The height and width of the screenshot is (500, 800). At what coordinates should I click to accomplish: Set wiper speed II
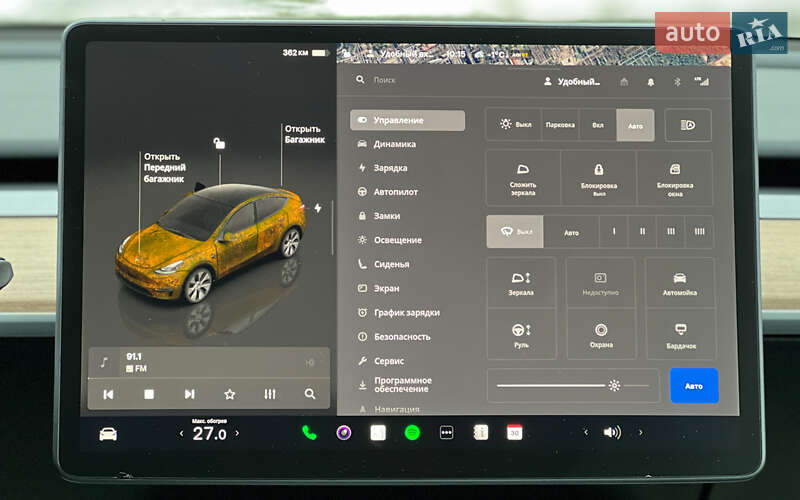642,232
